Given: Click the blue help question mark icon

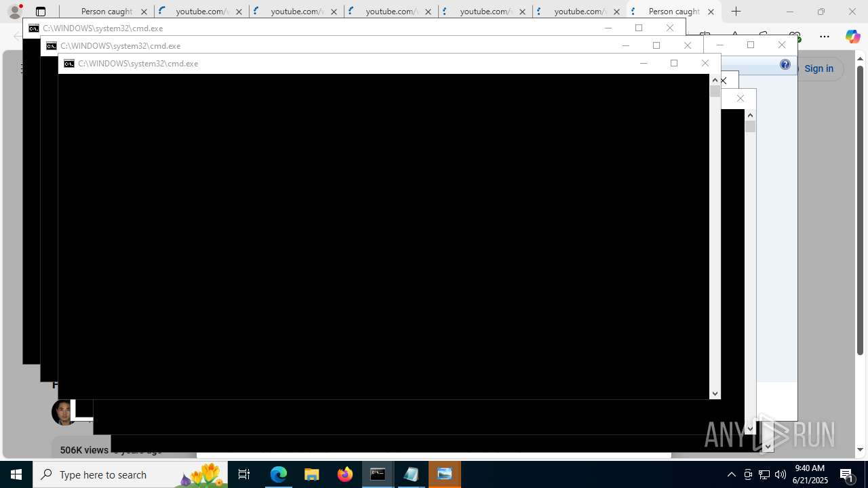Looking at the screenshot, I should [785, 64].
